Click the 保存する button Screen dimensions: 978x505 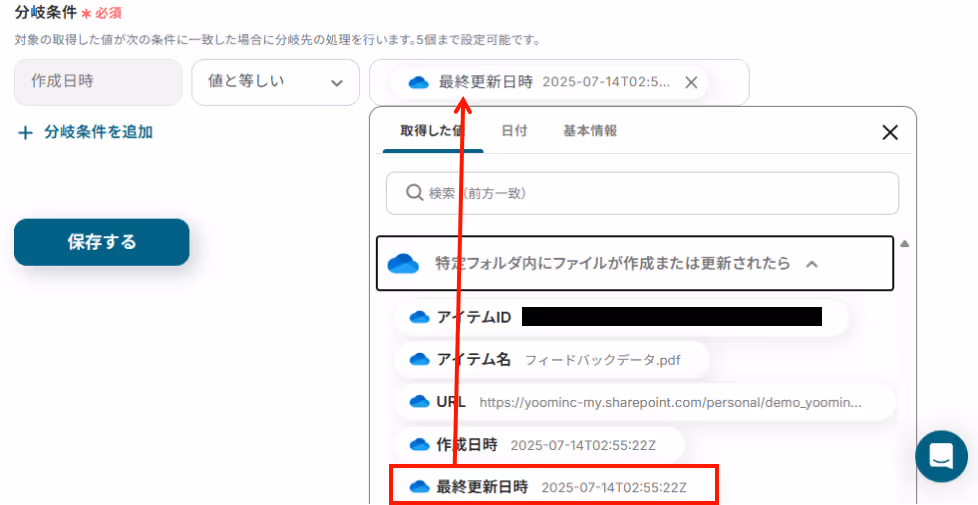(102, 242)
